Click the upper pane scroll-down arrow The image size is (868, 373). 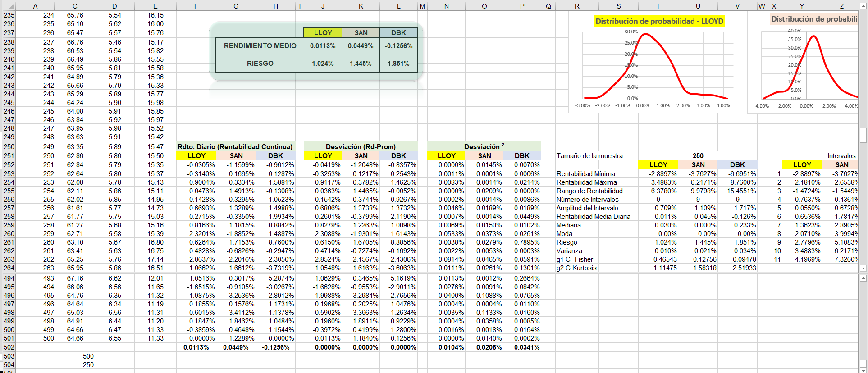click(863, 268)
